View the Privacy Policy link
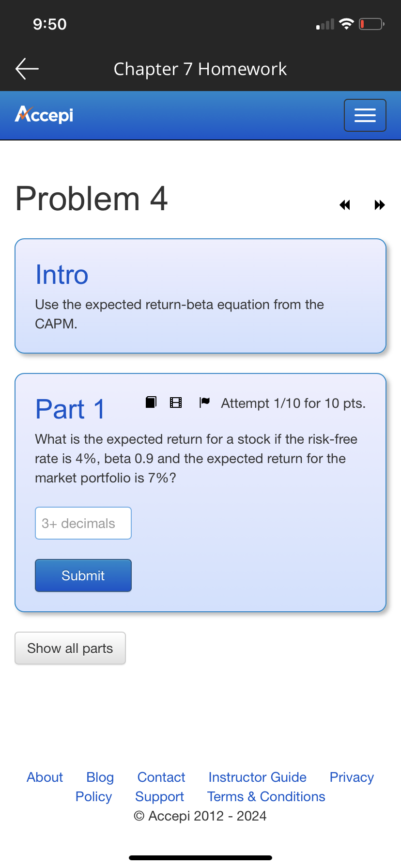Viewport: 401px width, 868px height. tap(351, 777)
